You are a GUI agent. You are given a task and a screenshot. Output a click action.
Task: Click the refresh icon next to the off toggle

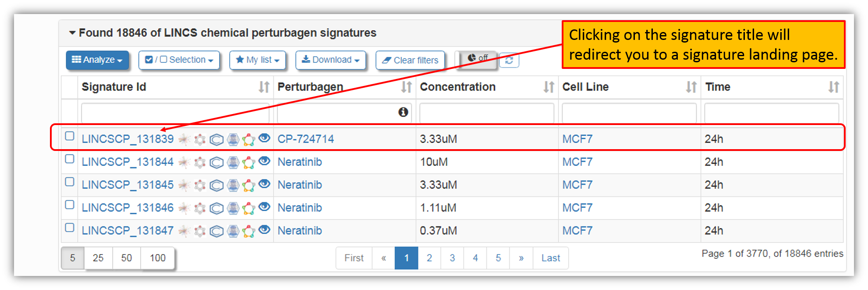509,60
